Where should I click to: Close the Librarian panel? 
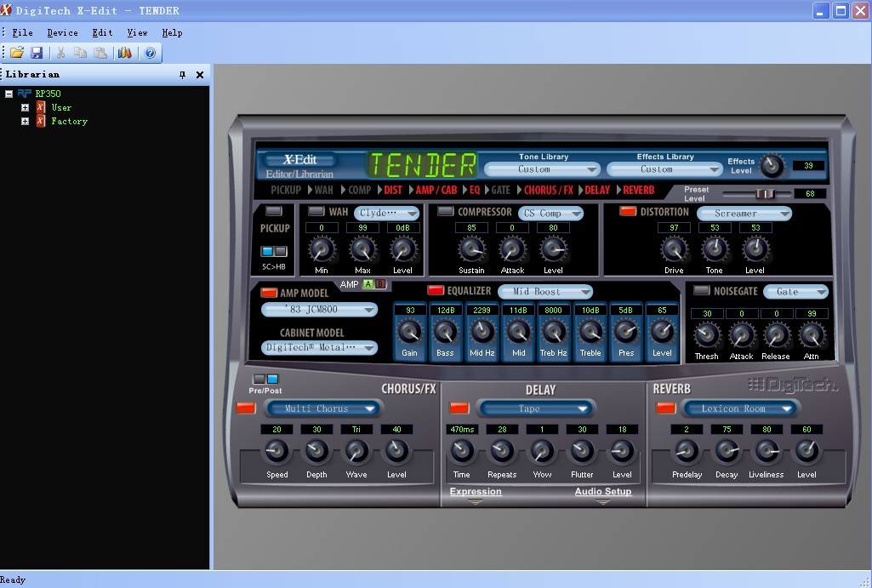[x=200, y=75]
